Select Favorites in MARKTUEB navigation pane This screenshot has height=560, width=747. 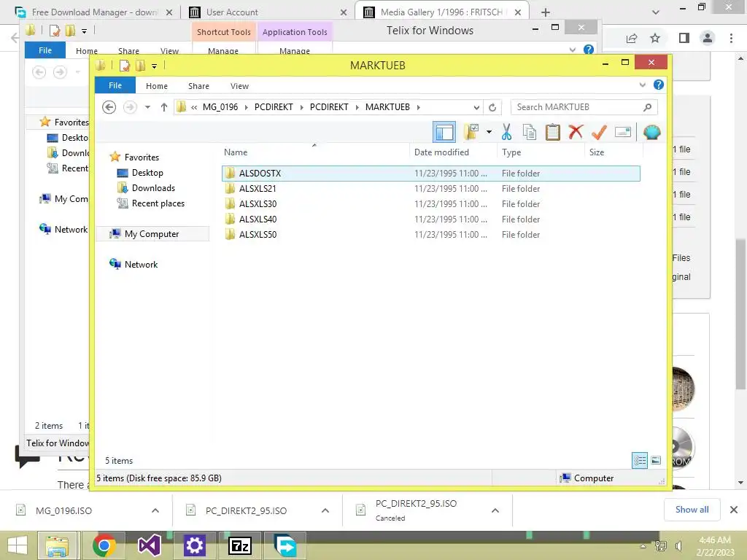tap(142, 157)
